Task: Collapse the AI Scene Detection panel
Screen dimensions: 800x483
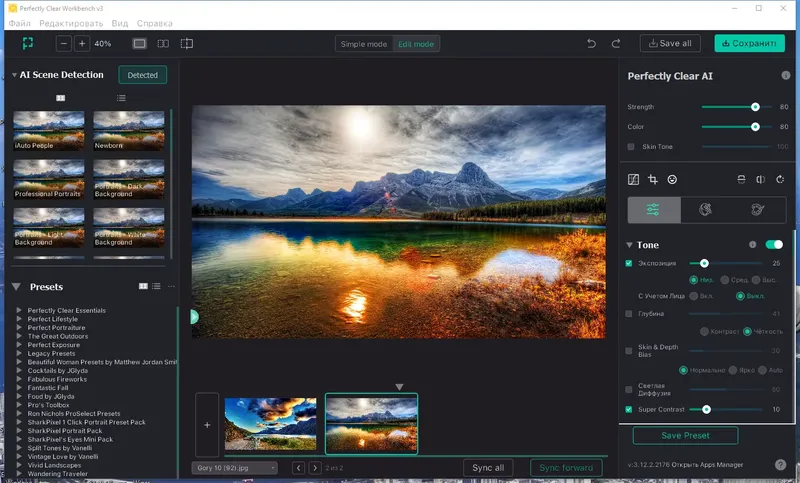Action: click(x=14, y=75)
